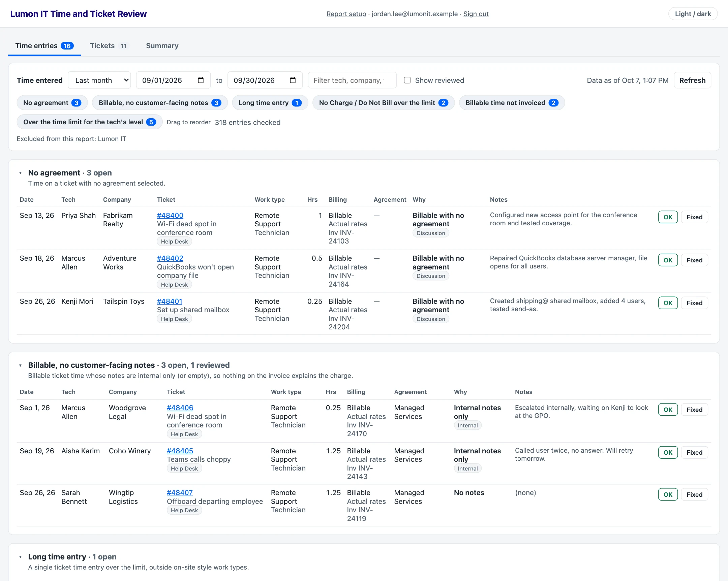Click the start date field 09/01/2026
The height and width of the screenshot is (581, 728).
pos(173,80)
